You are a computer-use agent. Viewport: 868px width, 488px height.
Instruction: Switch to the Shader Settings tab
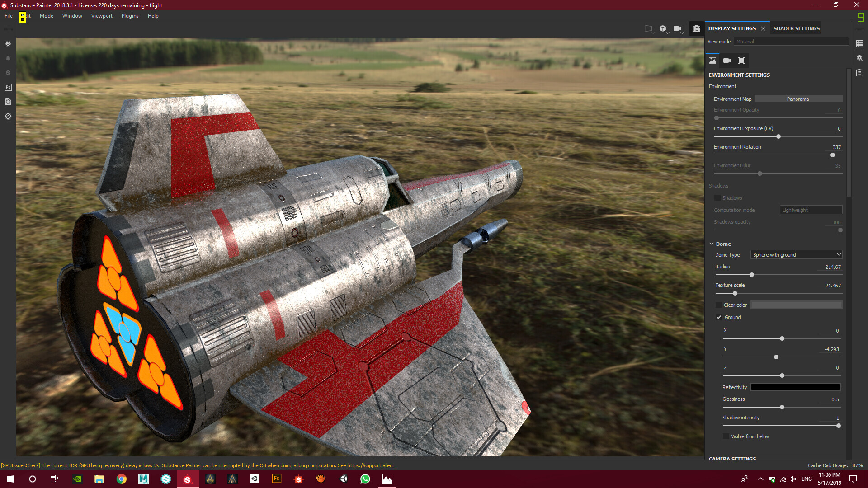click(796, 28)
